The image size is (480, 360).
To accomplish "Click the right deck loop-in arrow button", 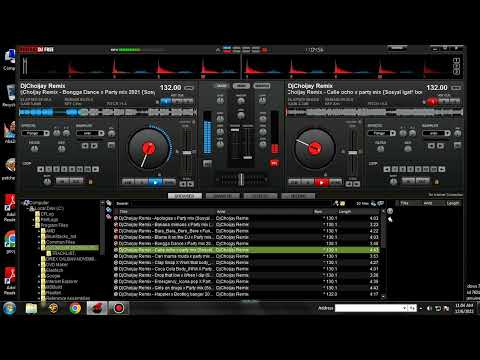I will (387, 169).
